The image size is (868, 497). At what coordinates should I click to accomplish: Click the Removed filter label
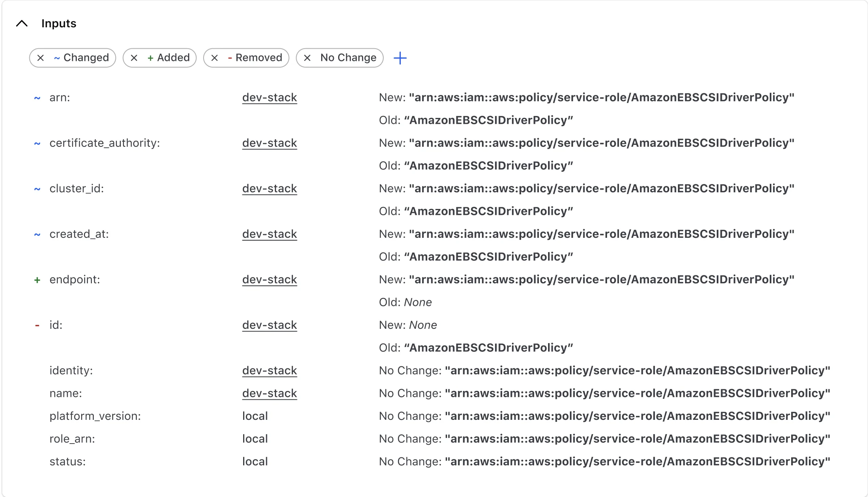[x=259, y=58]
